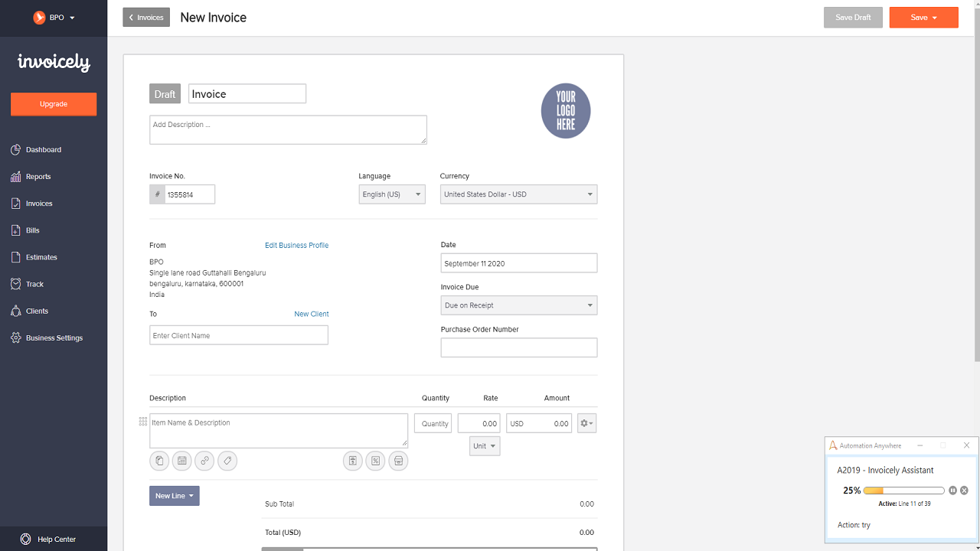This screenshot has height=551, width=980.
Task: Click the clipboard copy icon below item description
Action: pos(159,461)
